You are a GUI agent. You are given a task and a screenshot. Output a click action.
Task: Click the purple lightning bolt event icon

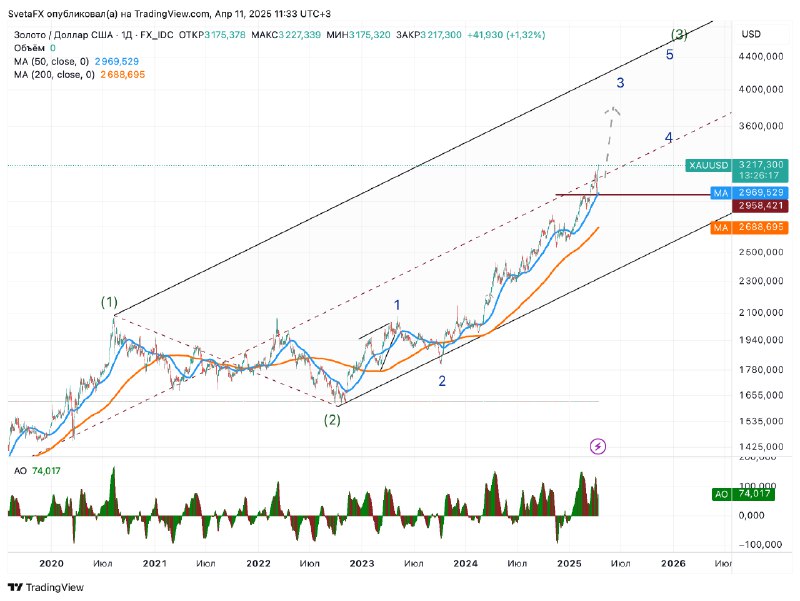[x=597, y=446]
